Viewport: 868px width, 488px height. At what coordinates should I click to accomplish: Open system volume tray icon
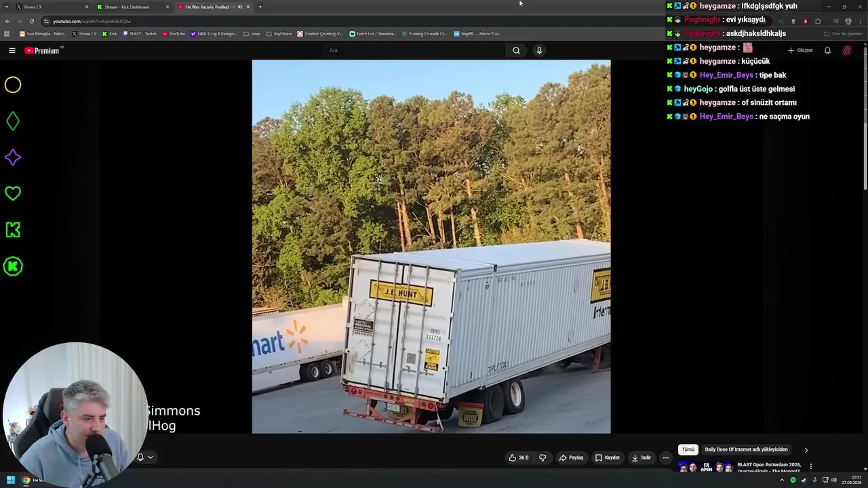click(x=833, y=480)
